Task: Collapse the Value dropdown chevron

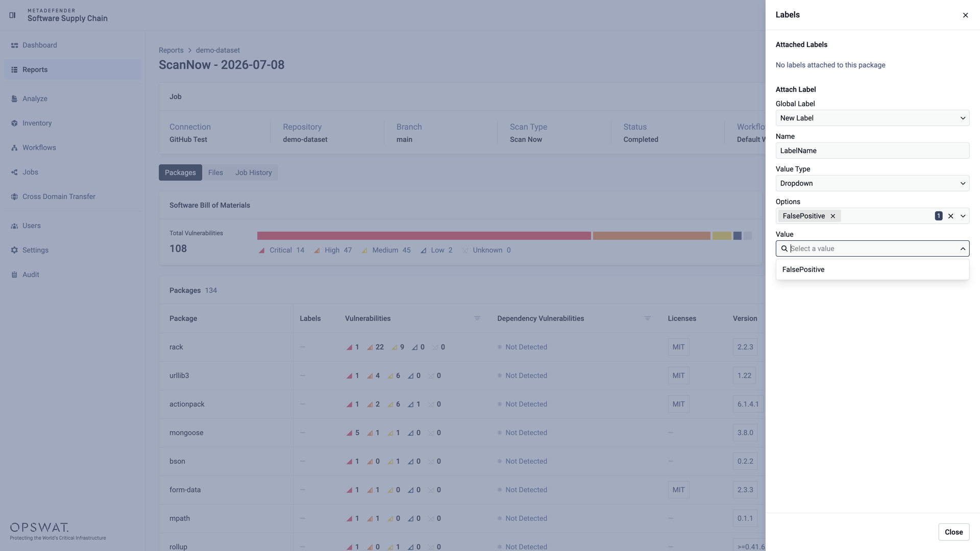Action: click(x=963, y=249)
